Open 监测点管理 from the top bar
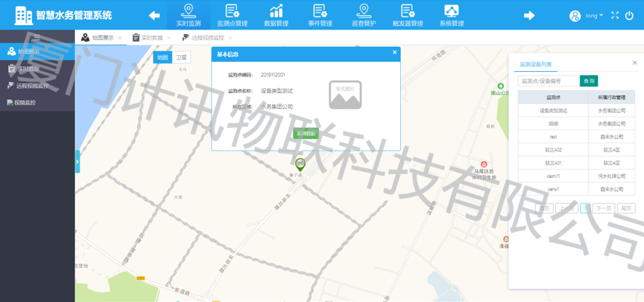The image size is (644, 302). point(232,15)
